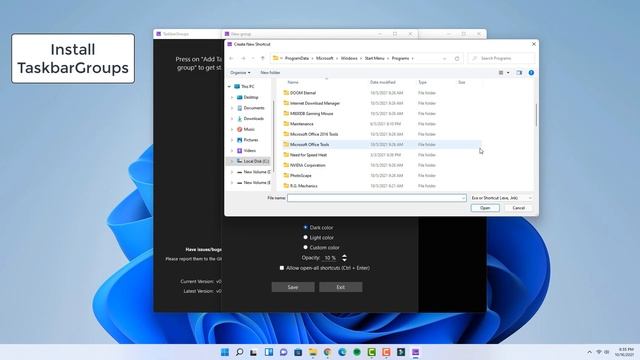Toggle the preview pane icon
Screen dimensions: 640x360
(519, 73)
